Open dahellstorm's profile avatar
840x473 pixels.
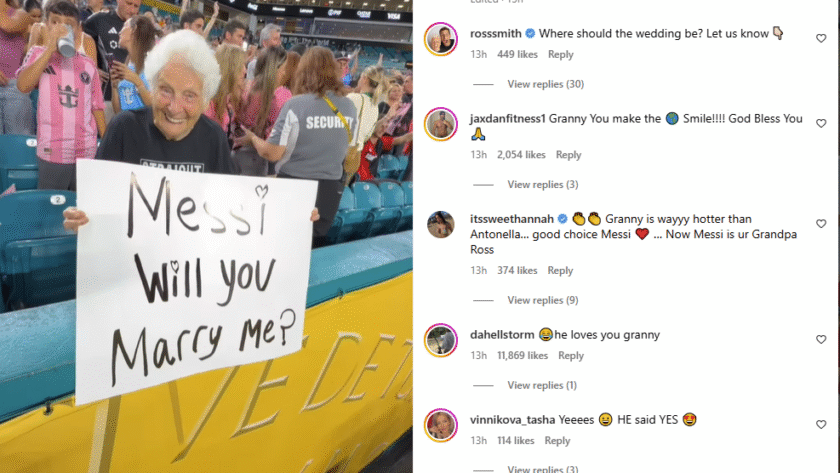pos(441,340)
